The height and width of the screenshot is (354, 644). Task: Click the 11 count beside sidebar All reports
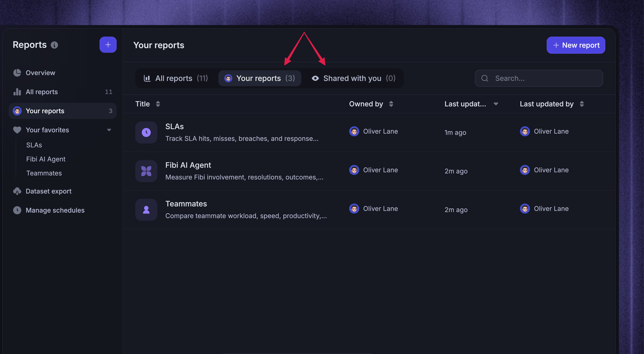(x=108, y=92)
